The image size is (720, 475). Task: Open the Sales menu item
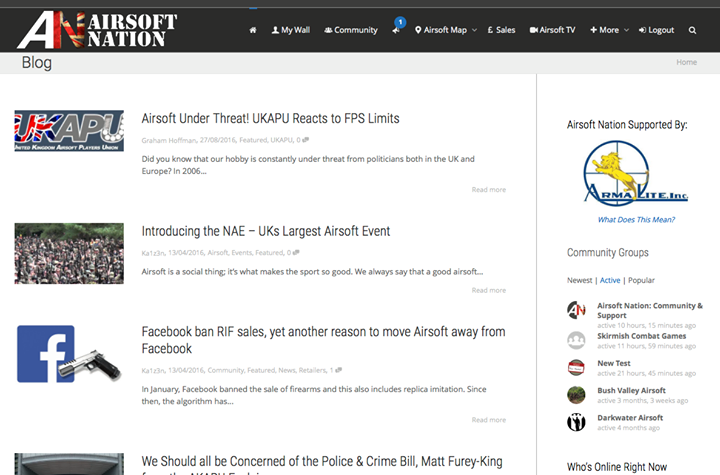[501, 30]
